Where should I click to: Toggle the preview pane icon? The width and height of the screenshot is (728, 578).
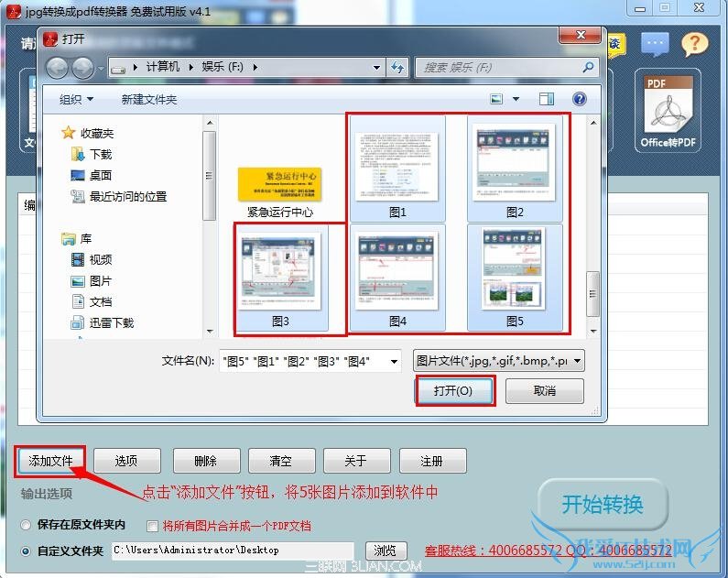coord(547,99)
